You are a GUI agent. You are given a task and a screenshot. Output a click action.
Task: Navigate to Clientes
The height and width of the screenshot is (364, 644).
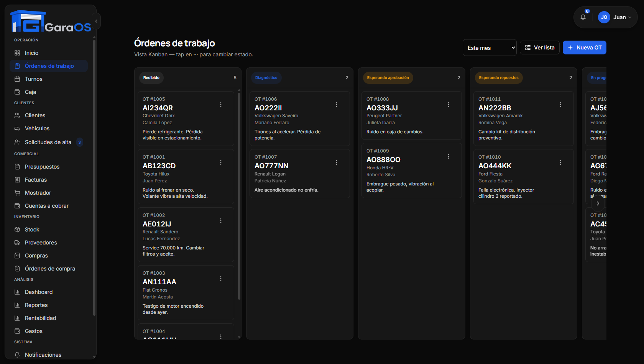click(x=49, y=115)
